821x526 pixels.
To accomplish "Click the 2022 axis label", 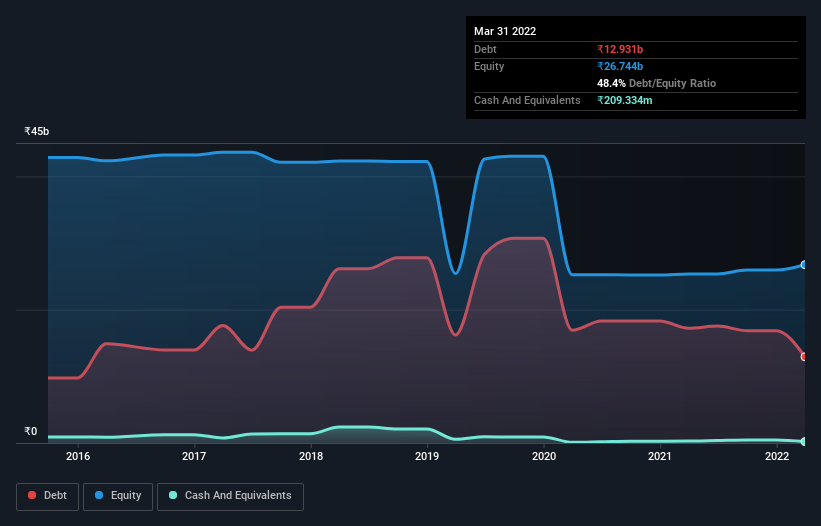I will 777,456.
